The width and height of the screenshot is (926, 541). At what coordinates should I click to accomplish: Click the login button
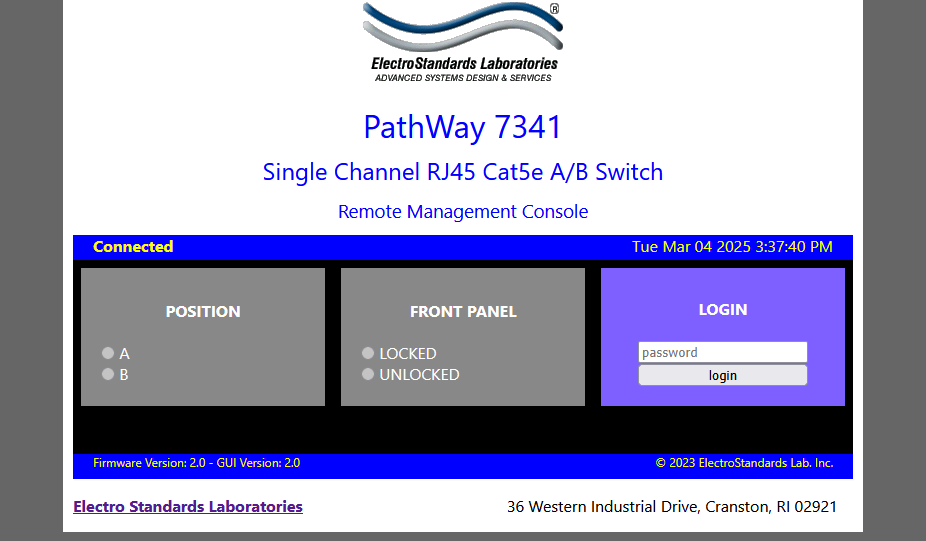(x=723, y=376)
